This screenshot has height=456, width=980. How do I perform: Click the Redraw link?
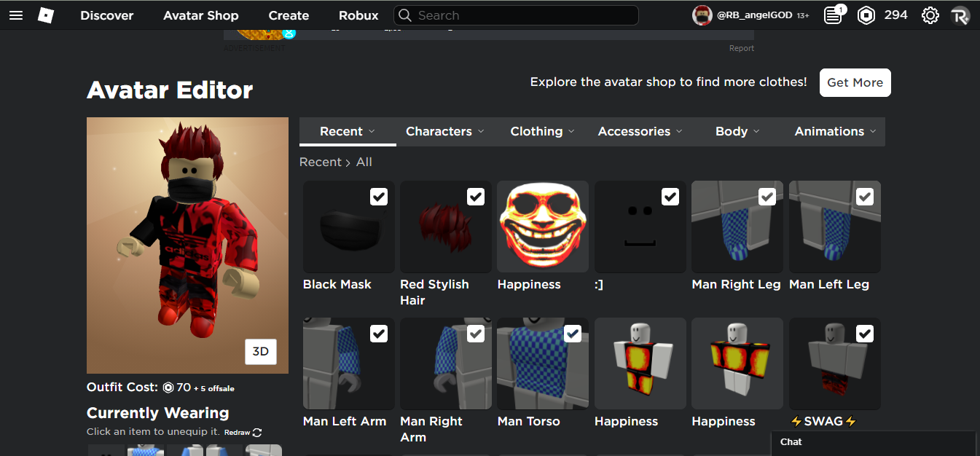[x=237, y=433]
